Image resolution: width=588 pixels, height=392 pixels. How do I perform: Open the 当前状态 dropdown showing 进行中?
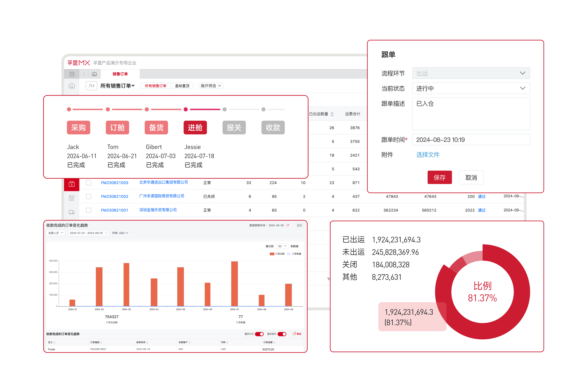471,88
